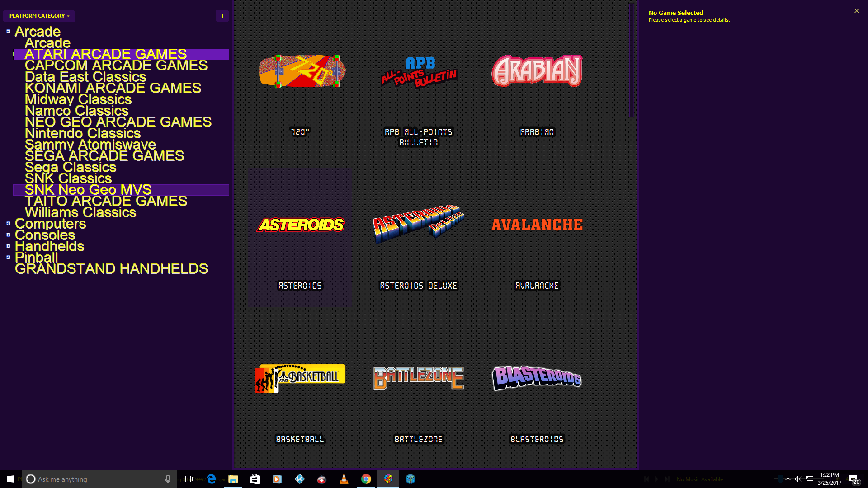Select the Battlezone game logo
This screenshot has height=488, width=868.
[x=419, y=378]
